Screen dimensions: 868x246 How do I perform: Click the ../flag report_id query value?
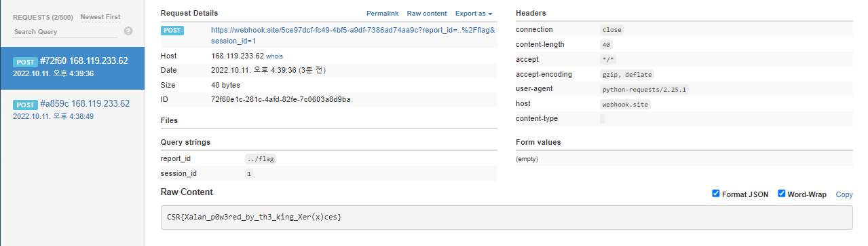[x=261, y=159]
